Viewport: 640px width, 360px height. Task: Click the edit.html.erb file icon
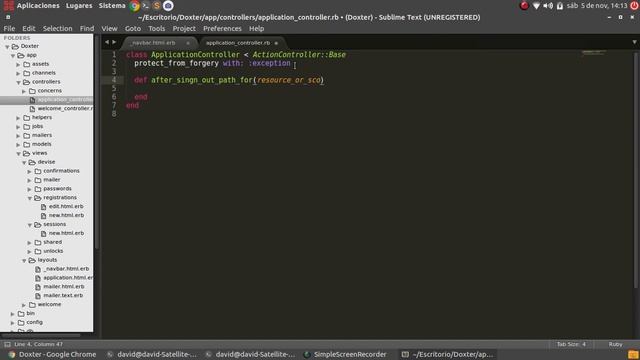click(x=44, y=207)
